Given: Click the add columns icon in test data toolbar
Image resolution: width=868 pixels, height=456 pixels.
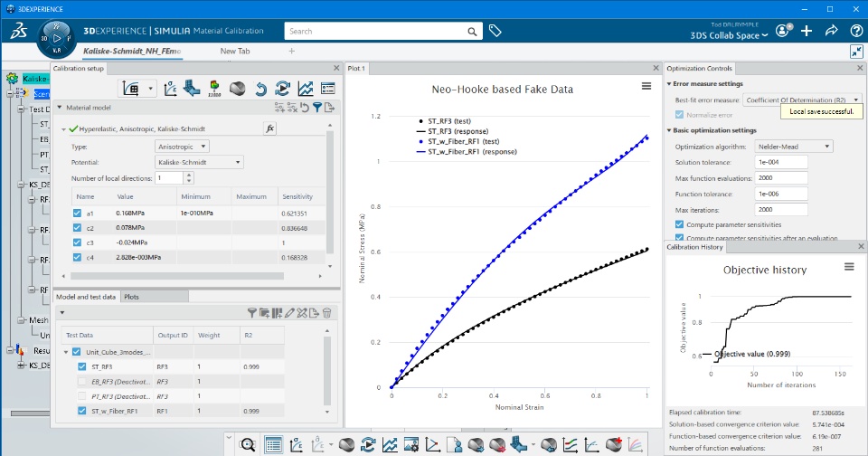Looking at the screenshot, I should 277,313.
